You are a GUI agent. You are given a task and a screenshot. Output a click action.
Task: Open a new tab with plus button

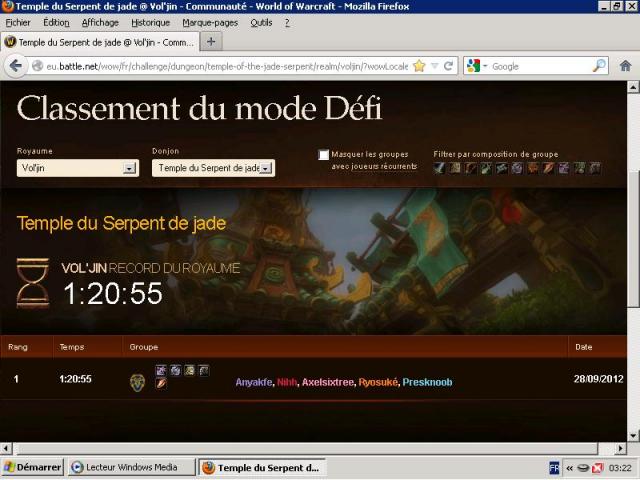pyautogui.click(x=211, y=41)
